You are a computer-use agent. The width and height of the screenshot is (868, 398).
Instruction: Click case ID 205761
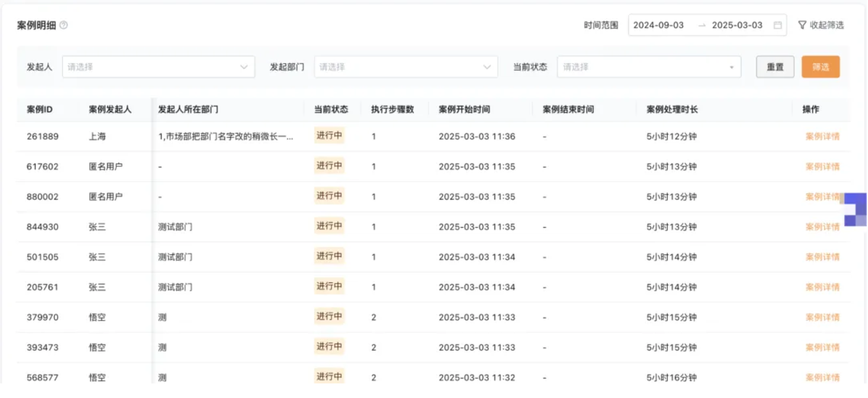click(x=42, y=287)
